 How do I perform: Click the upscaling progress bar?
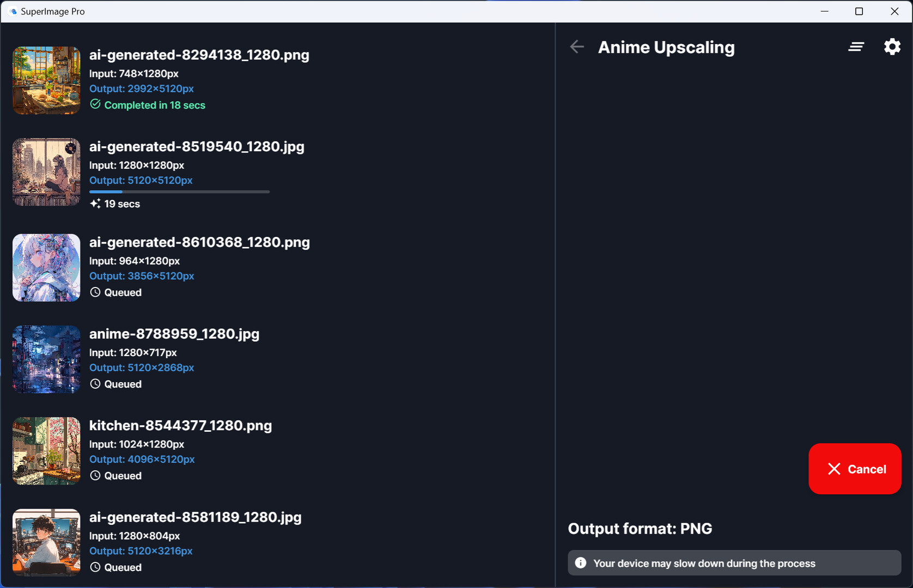179,192
